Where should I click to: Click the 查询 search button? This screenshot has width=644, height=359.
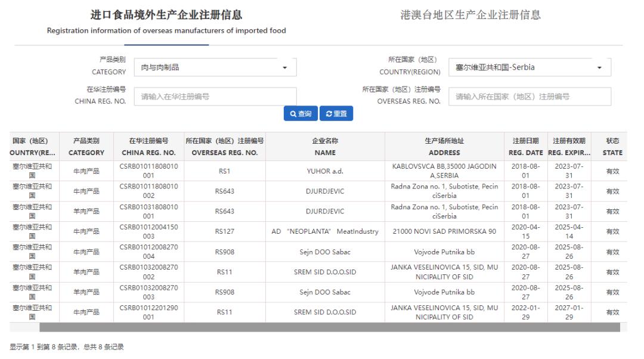coord(300,113)
